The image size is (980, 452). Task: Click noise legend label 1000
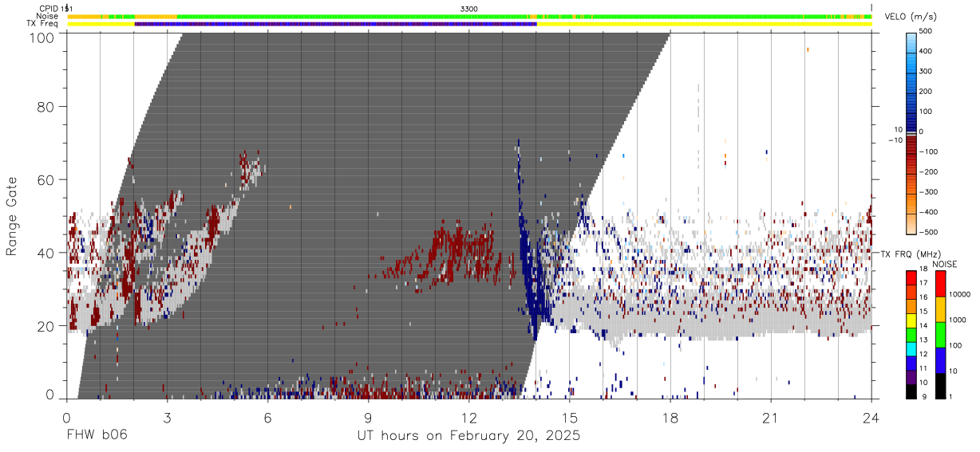click(957, 320)
